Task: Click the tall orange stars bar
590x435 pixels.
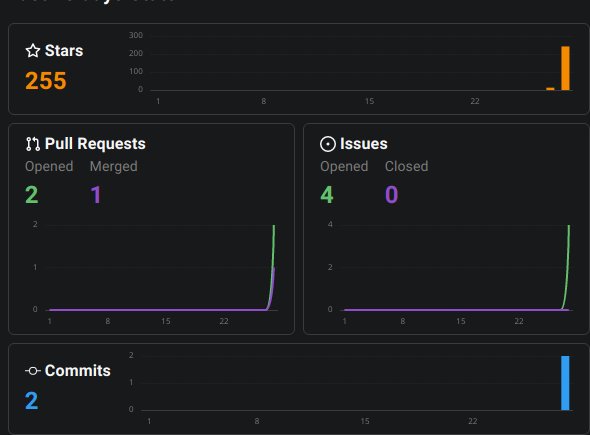Action: coord(565,68)
